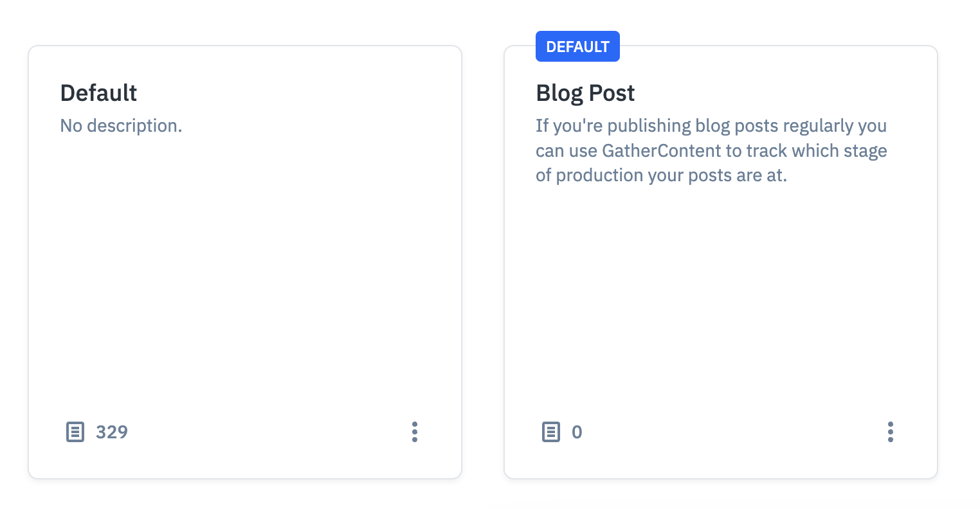Click the "No description." text

coord(121,126)
